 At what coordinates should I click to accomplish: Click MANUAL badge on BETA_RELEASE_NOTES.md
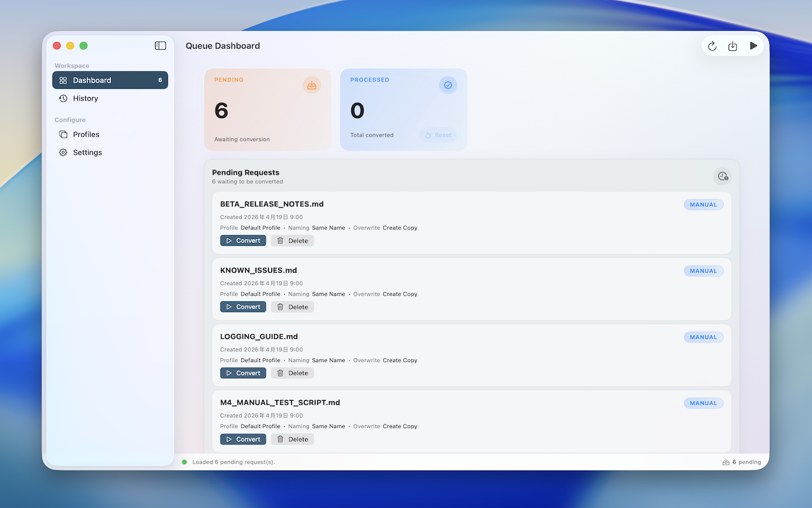click(703, 205)
